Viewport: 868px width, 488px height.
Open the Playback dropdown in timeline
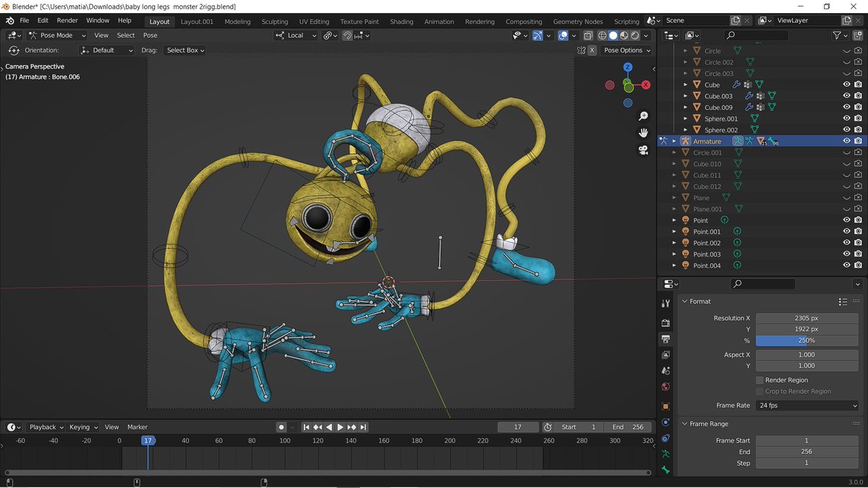(46, 427)
